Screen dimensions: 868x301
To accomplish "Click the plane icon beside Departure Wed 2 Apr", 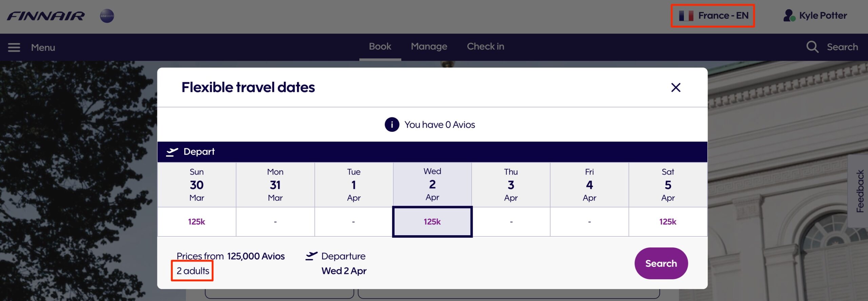I will [312, 256].
